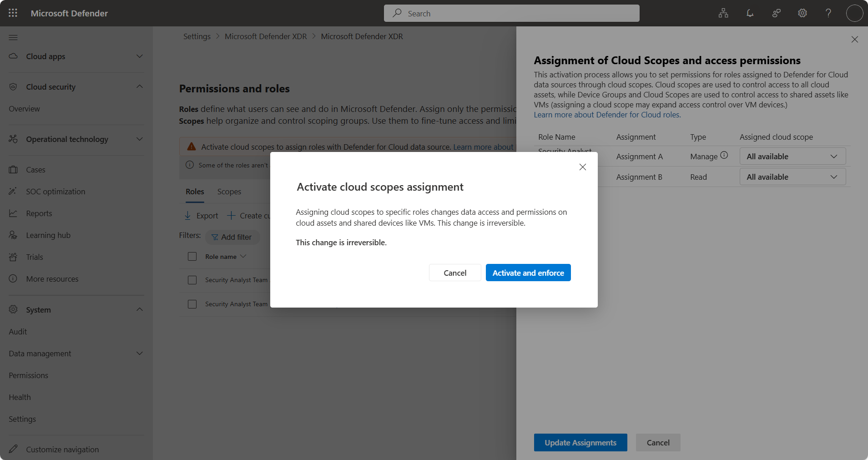Check the Role name select-all checkbox
Image resolution: width=868 pixels, height=460 pixels.
[x=192, y=257]
